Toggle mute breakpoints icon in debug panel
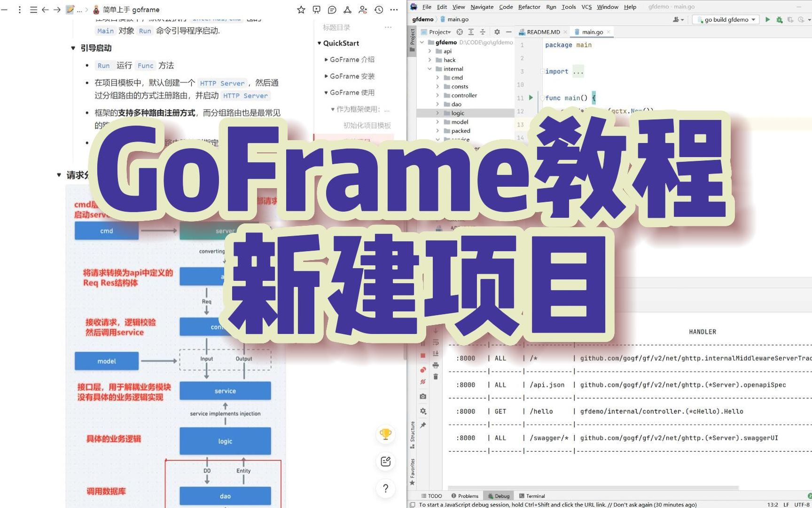This screenshot has width=812, height=508. (x=423, y=382)
